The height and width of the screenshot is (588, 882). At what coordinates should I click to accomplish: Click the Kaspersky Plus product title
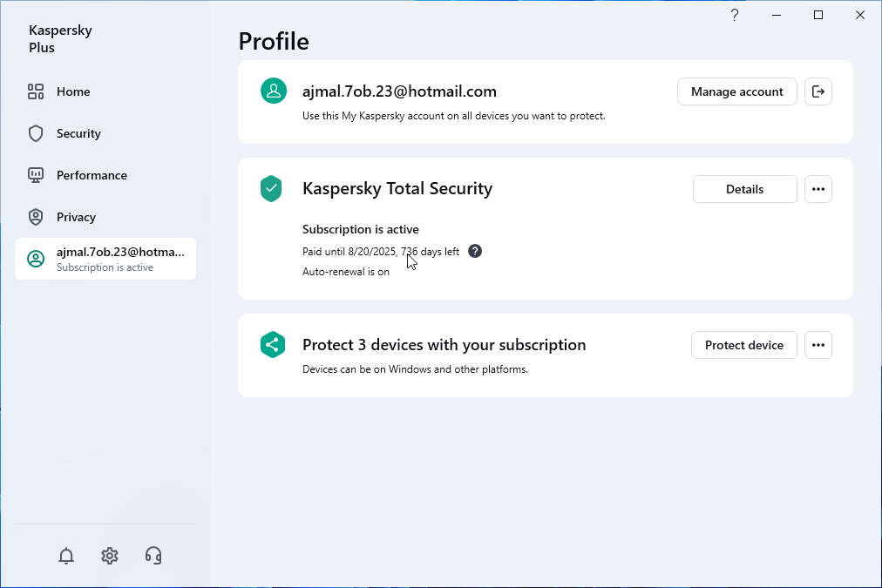coord(60,39)
